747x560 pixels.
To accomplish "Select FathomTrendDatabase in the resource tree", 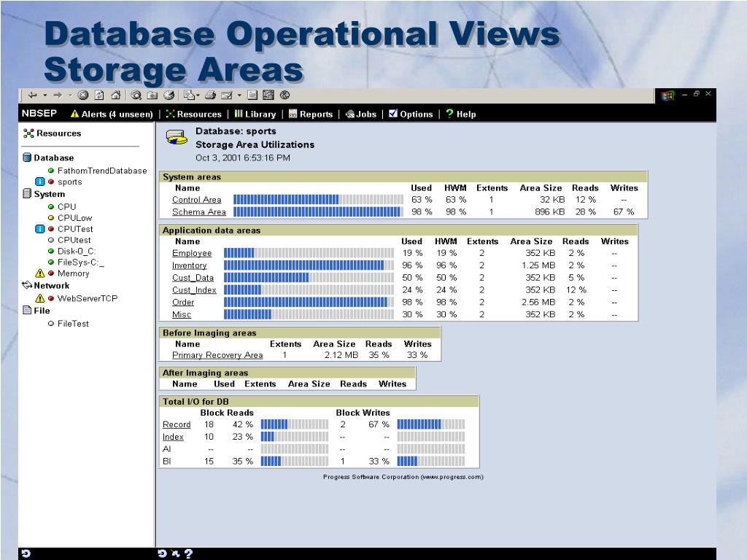I will coord(102,171).
